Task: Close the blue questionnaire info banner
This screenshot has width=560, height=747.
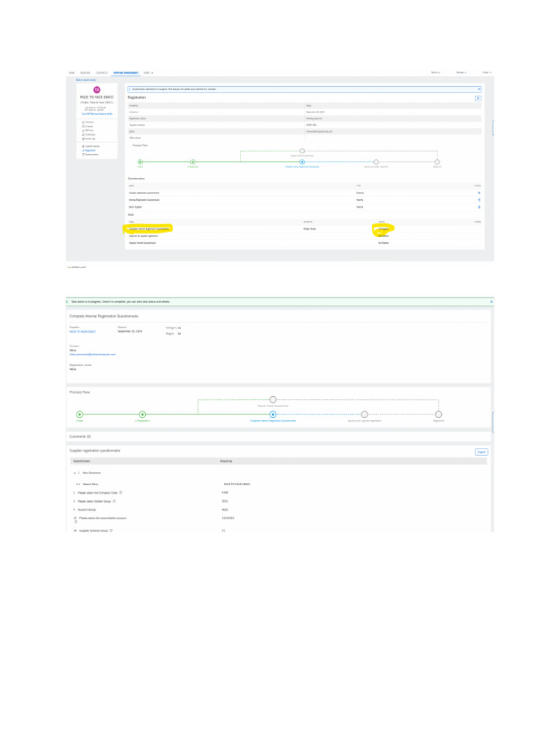Action: 479,89
